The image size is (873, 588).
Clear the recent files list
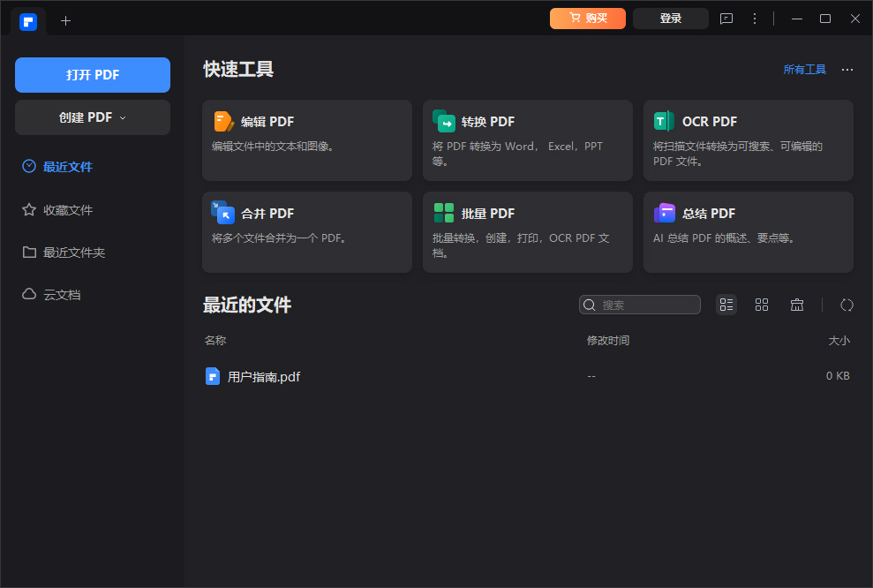[x=797, y=305]
